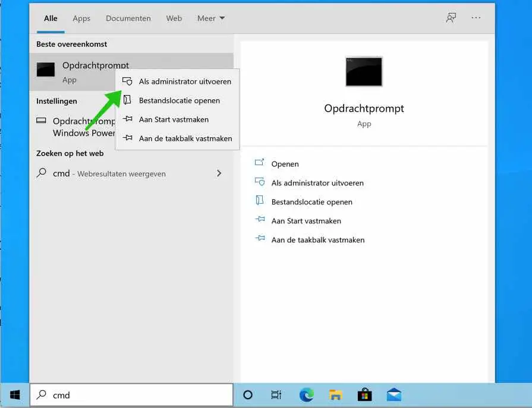Click Aan Start vastmaken in preview pane
Viewport: 532px width, 408px height.
(x=306, y=221)
